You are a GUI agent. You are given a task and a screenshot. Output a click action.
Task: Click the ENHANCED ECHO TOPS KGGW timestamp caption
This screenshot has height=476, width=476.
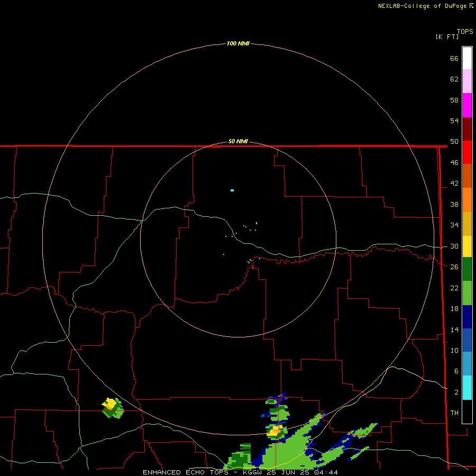[x=240, y=472]
